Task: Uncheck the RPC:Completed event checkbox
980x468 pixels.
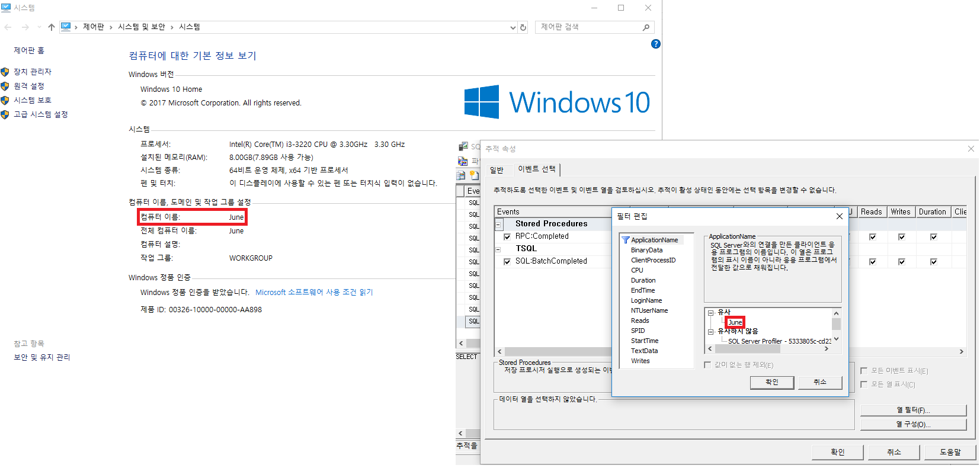Action: (x=507, y=236)
